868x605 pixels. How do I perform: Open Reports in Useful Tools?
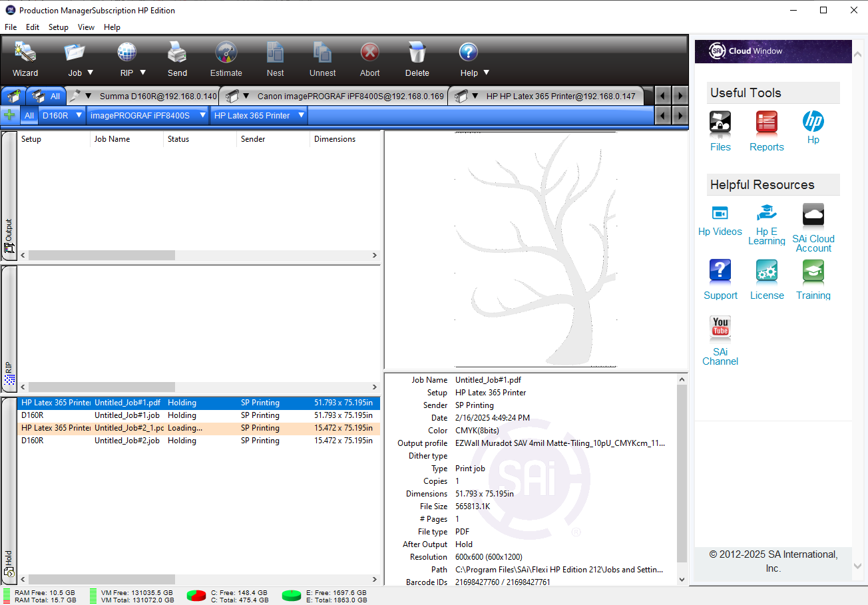click(767, 131)
